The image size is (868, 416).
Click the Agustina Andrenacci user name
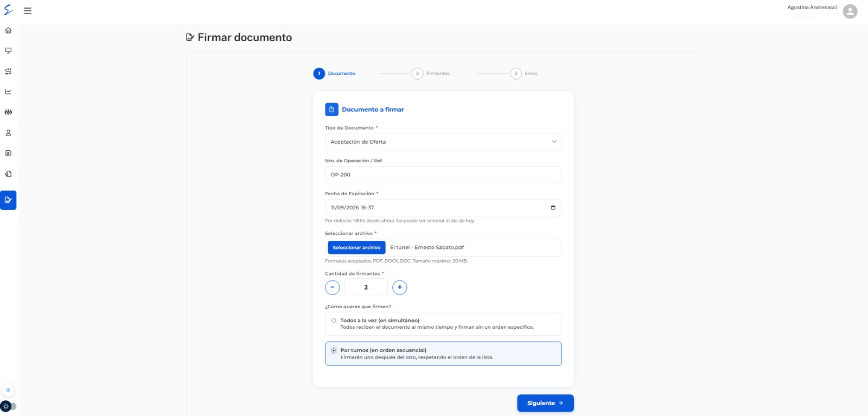coord(812,8)
